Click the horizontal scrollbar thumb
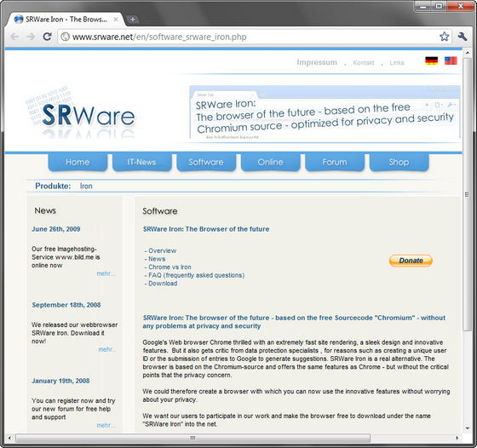This screenshot has height=448, width=477. [x=193, y=438]
